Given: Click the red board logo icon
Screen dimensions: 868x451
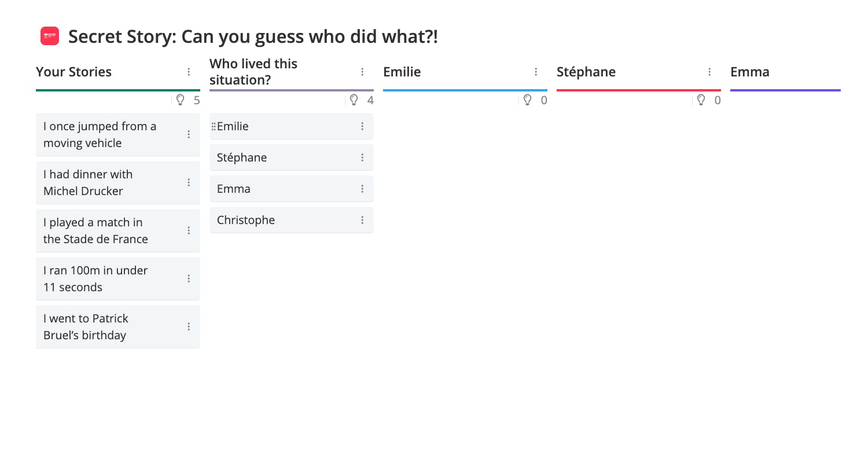Looking at the screenshot, I should (50, 36).
